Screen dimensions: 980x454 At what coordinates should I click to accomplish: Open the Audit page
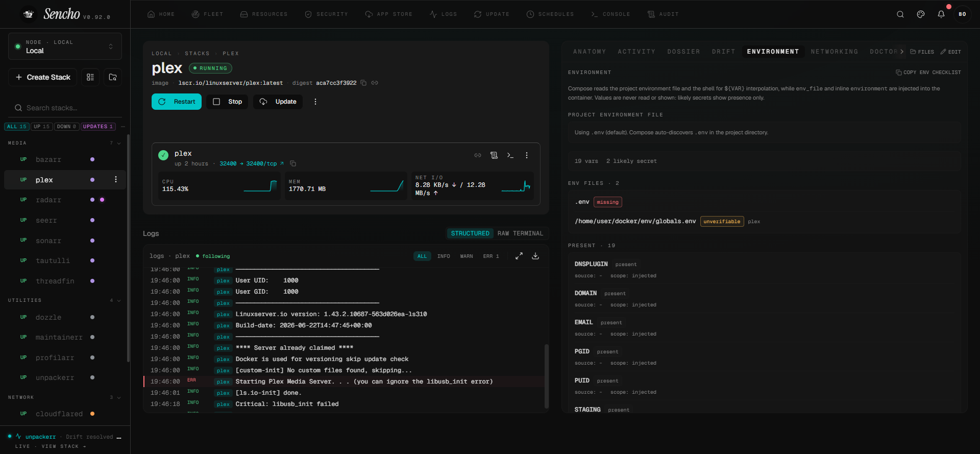pos(663,14)
